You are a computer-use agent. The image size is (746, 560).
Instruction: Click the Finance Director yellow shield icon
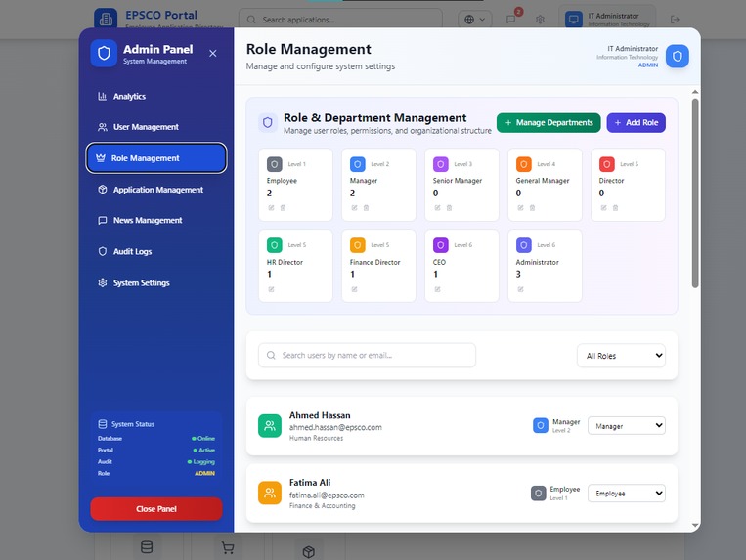pos(357,245)
